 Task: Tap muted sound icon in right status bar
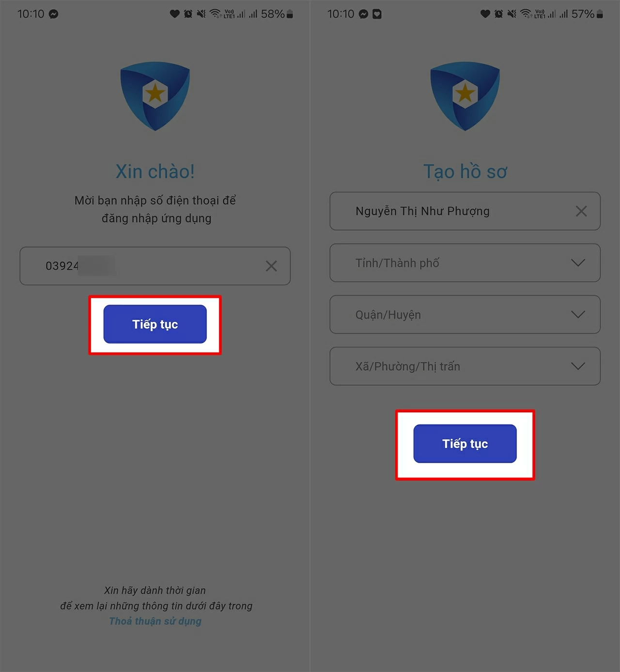pyautogui.click(x=511, y=14)
